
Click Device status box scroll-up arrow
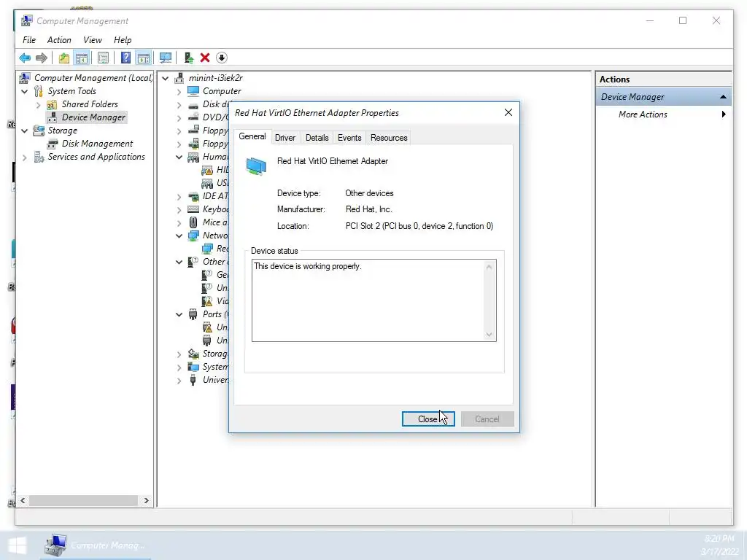489,267
